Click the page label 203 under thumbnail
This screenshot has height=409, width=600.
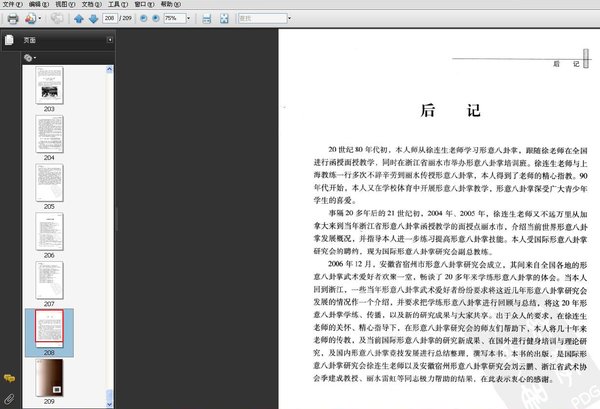pos(49,109)
